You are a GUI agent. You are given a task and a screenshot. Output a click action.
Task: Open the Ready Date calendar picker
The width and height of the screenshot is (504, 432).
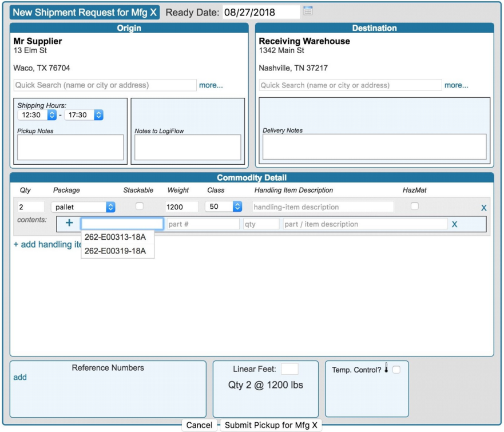(309, 11)
